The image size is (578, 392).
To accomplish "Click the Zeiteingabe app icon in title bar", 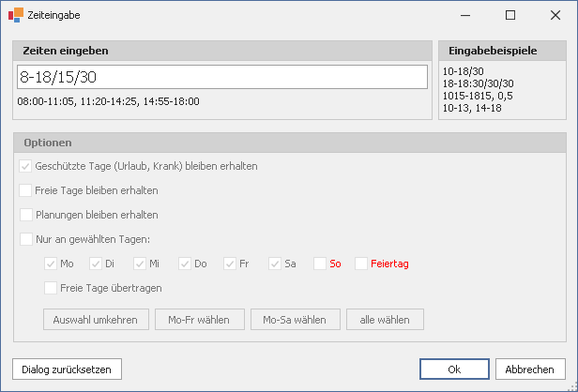I will [15, 15].
